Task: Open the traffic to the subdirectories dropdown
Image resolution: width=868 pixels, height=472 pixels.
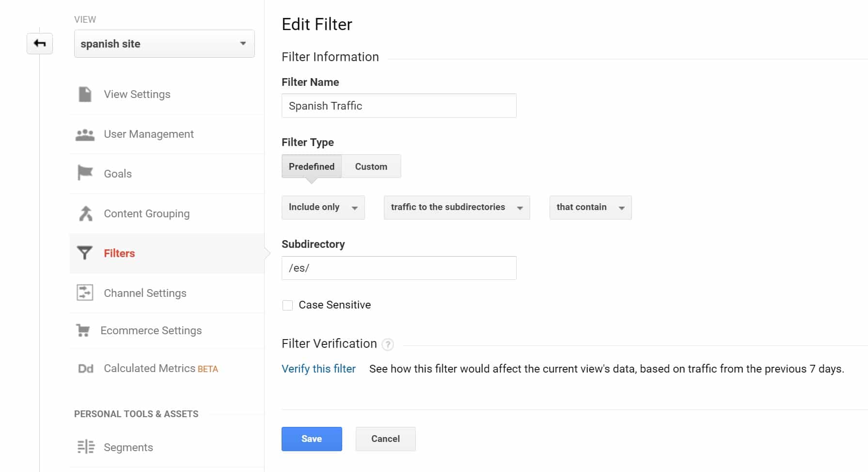Action: (457, 208)
